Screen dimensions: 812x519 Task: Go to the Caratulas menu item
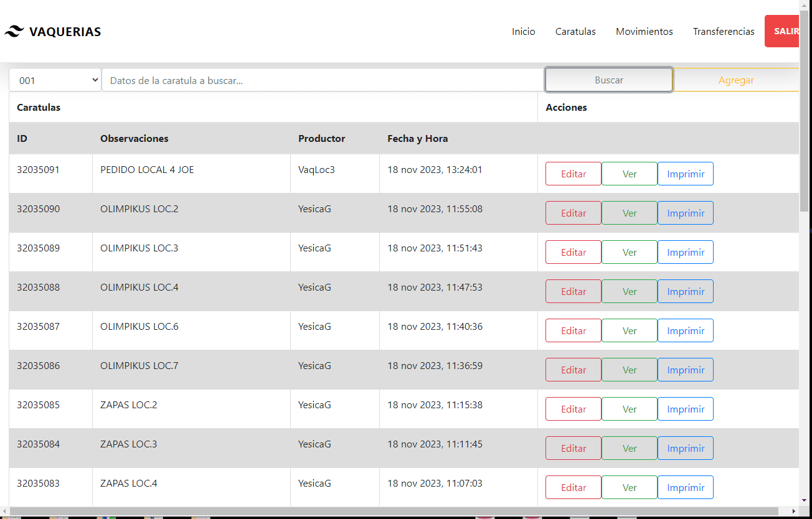click(575, 32)
